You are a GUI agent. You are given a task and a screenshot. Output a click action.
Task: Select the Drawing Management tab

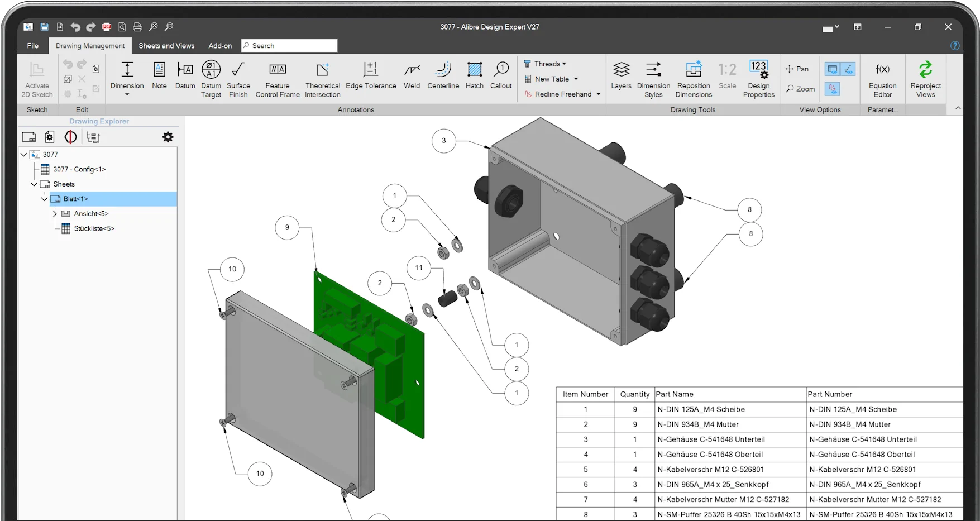click(90, 46)
